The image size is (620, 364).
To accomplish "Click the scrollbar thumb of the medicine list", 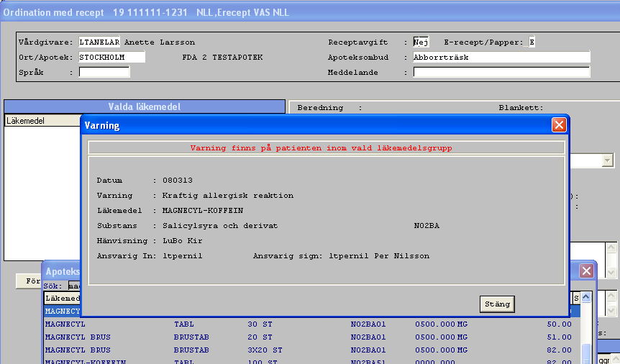I will (586, 352).
